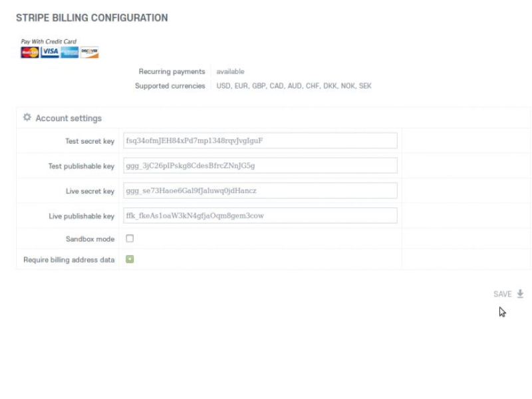Click the Pay With Credit Card caption
Image resolution: width=532 pixels, height=399 pixels.
point(49,41)
